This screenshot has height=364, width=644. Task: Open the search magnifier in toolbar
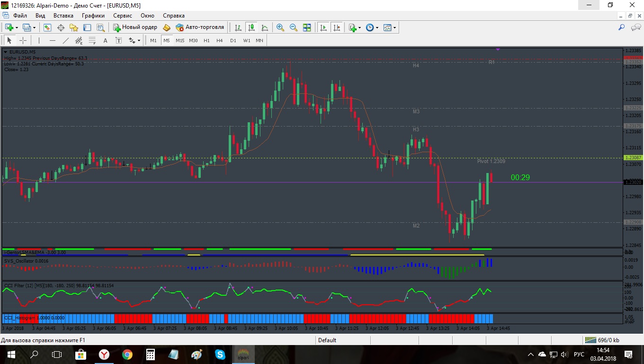(x=622, y=27)
